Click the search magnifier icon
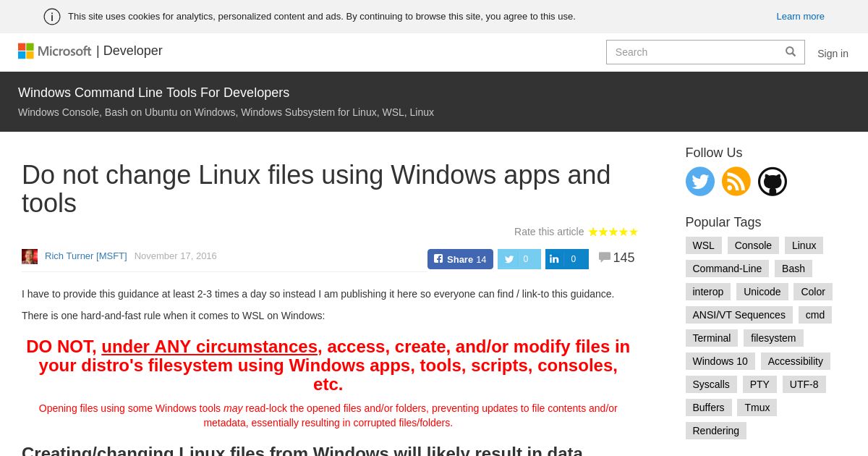The width and height of the screenshot is (868, 456). coord(791,52)
